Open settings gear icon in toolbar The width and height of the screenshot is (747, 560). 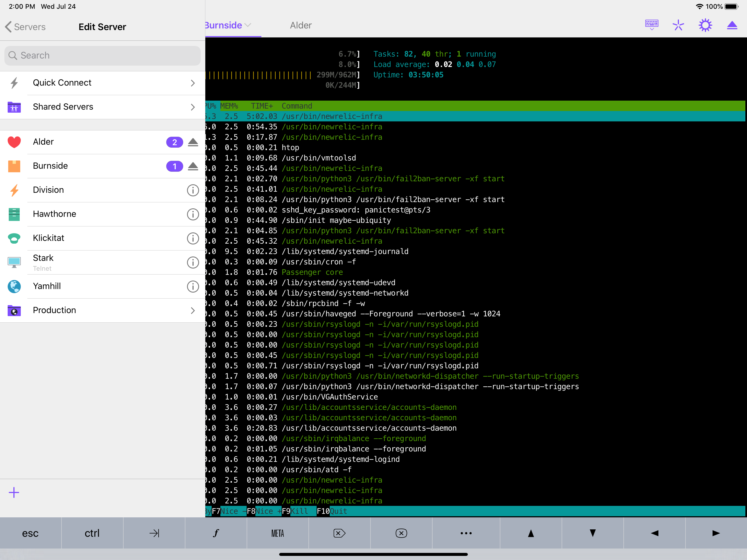pos(705,25)
